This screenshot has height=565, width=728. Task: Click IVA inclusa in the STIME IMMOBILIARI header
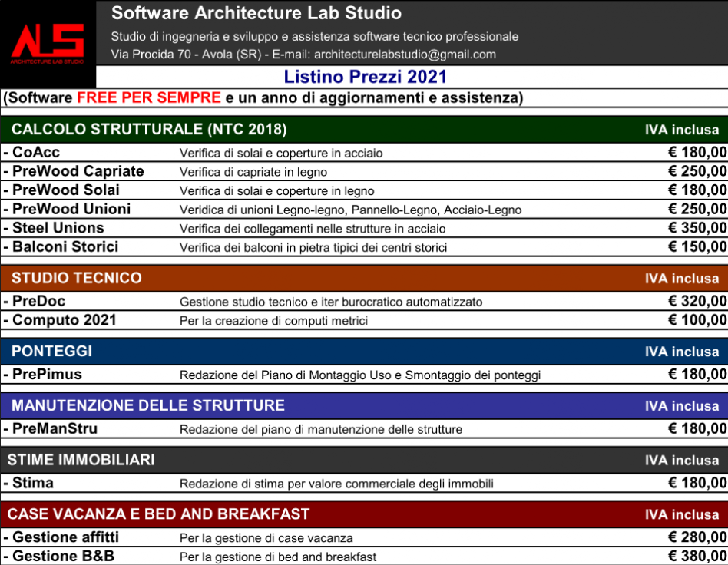(682, 461)
